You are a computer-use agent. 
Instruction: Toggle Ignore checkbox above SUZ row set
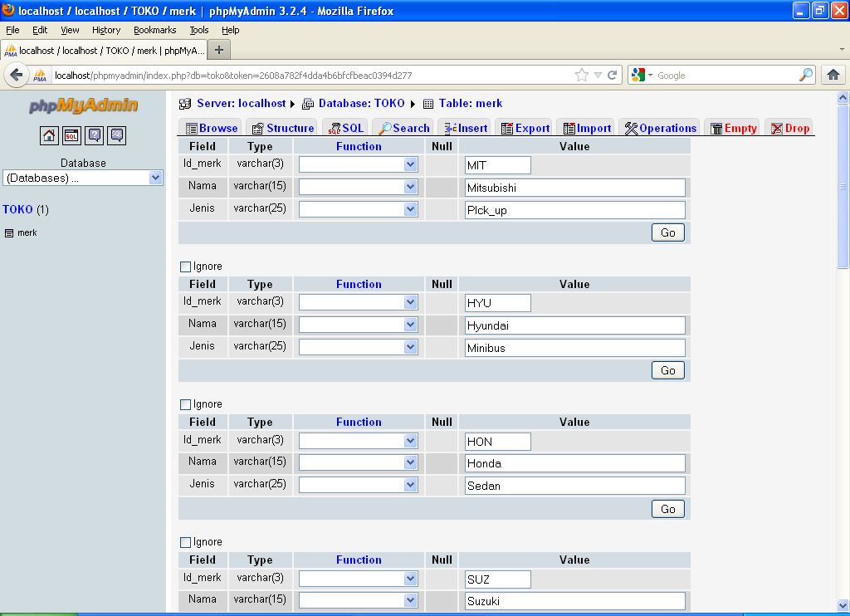(x=185, y=542)
